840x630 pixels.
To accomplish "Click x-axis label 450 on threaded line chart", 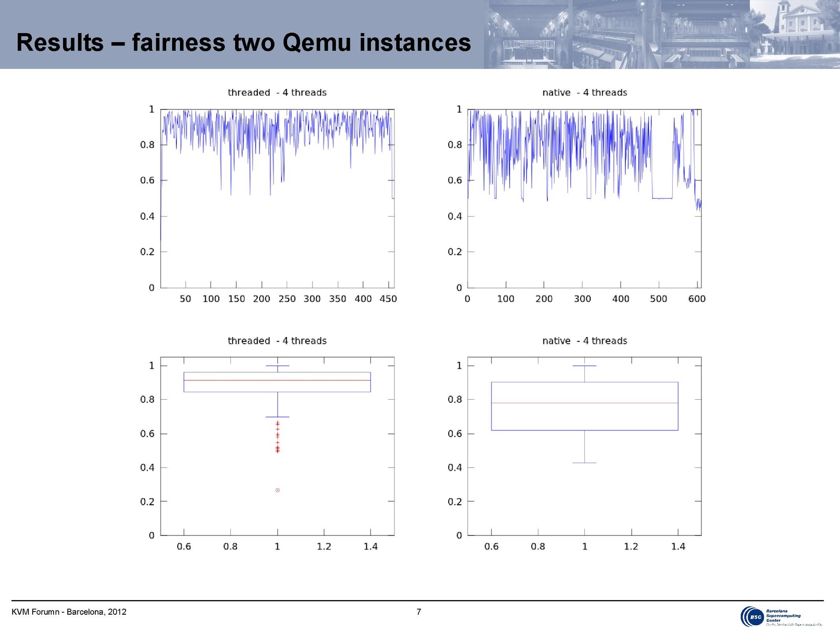I will (x=388, y=299).
